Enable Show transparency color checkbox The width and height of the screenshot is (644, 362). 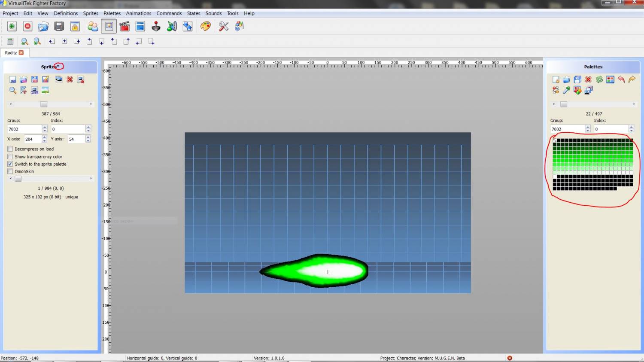10,157
